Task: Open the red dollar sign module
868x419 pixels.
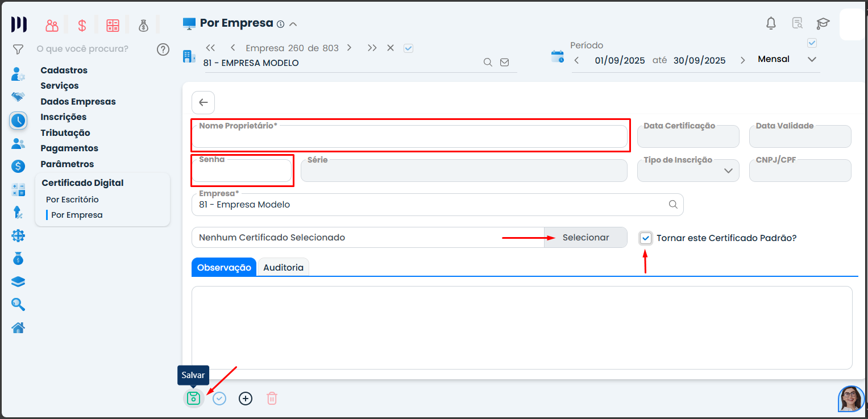Action: tap(82, 26)
